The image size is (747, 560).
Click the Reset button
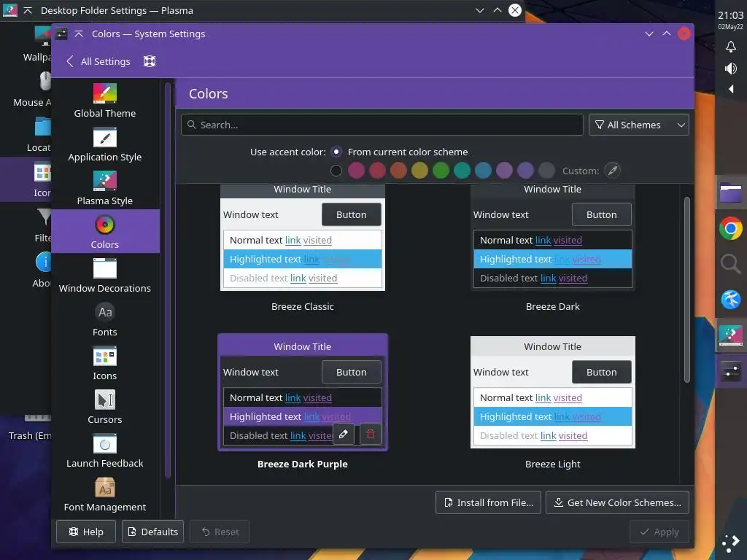[x=220, y=532]
